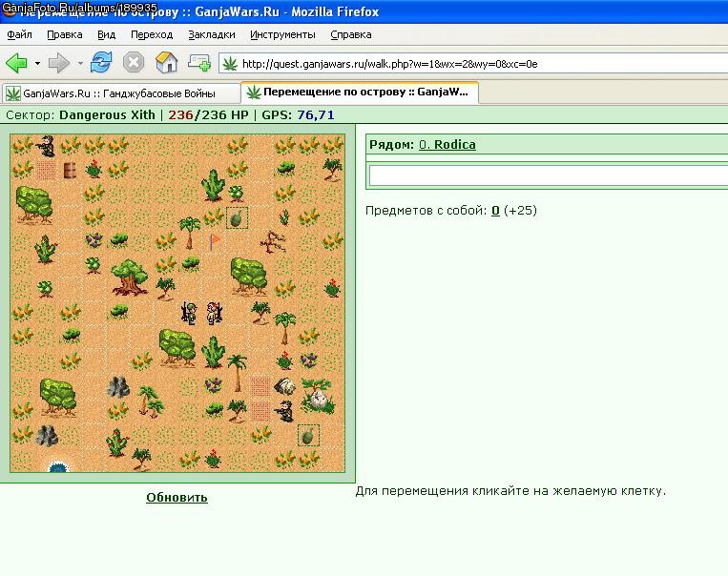Click the dark gray rock near the map's bottom-left
Screen dimensions: 728x576
click(x=47, y=436)
